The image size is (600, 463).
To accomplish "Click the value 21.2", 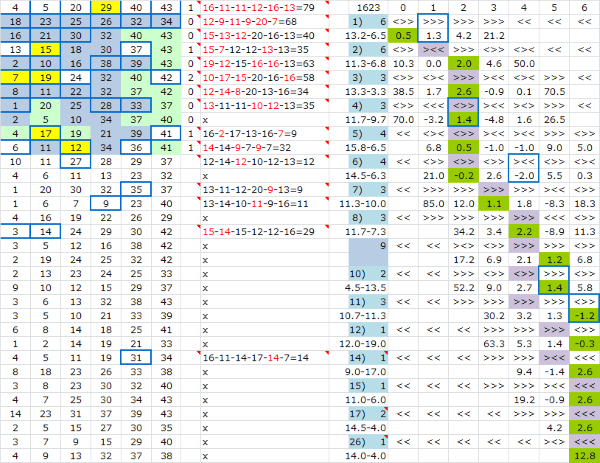I will pos(494,36).
